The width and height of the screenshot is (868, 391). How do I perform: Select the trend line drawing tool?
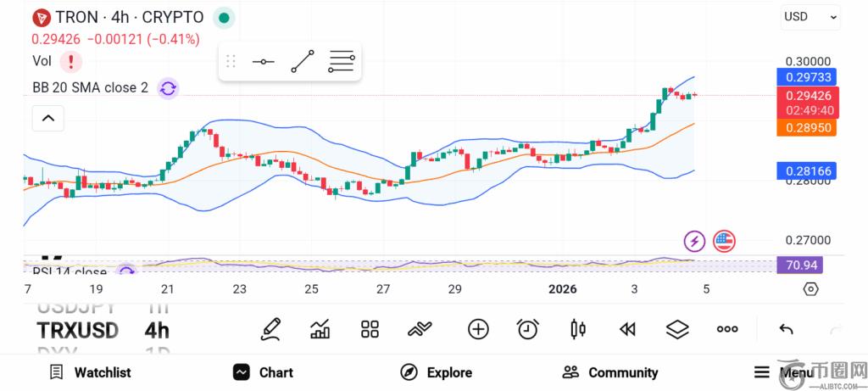pyautogui.click(x=303, y=61)
